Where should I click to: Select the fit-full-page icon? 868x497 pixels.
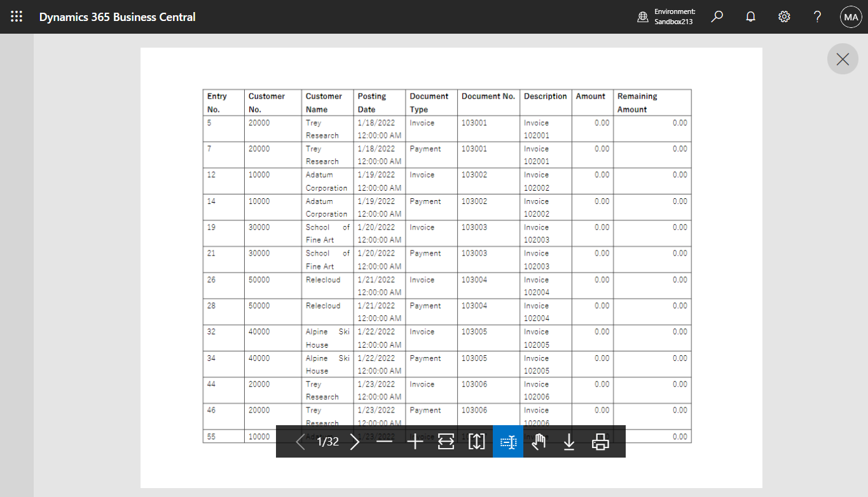pyautogui.click(x=476, y=442)
